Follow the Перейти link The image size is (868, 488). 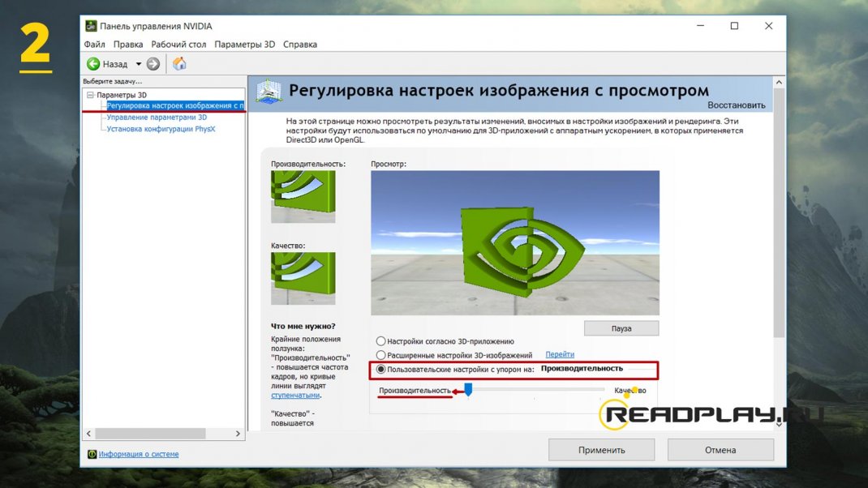click(x=560, y=354)
